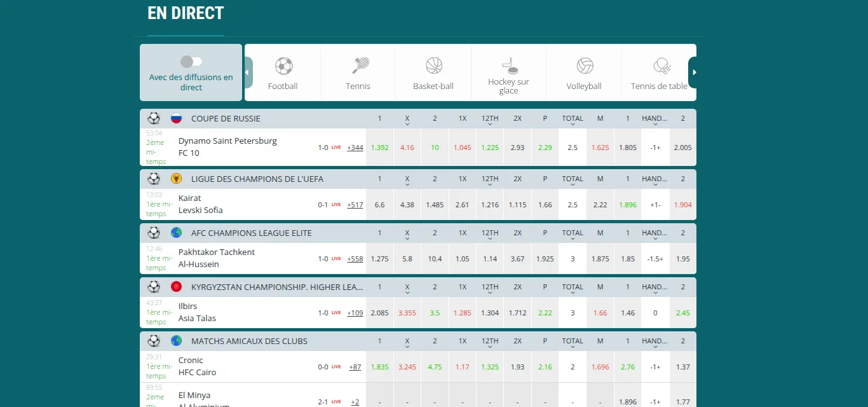Open more markets +2 for El Minya match
Viewport: 868px width, 407px height.
click(x=355, y=402)
